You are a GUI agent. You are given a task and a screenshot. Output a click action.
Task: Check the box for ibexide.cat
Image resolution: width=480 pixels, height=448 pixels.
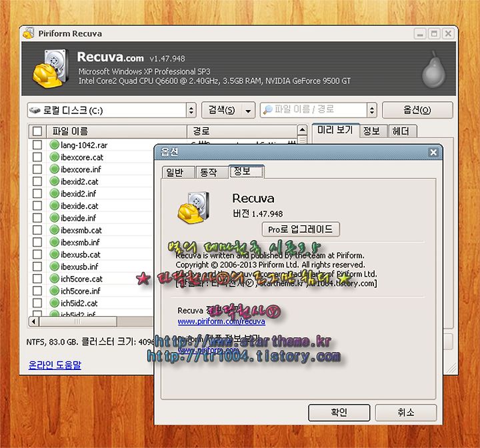pyautogui.click(x=37, y=205)
